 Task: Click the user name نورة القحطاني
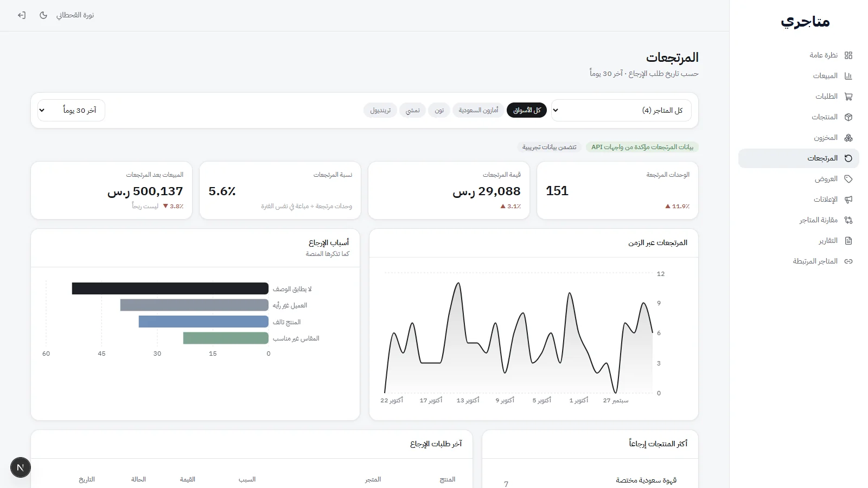(x=75, y=15)
